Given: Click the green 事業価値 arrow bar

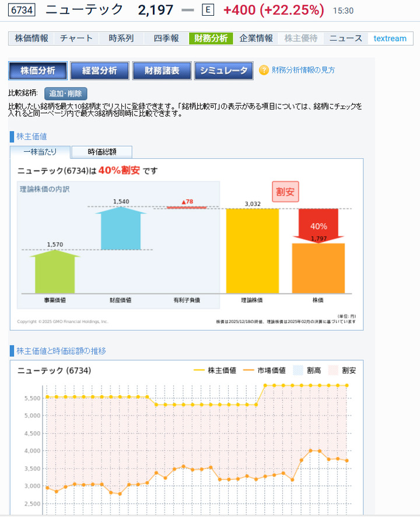Looking at the screenshot, I should (x=55, y=271).
